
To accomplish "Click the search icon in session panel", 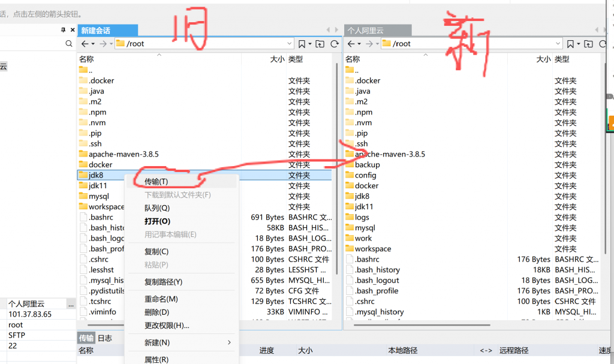I will (x=69, y=44).
